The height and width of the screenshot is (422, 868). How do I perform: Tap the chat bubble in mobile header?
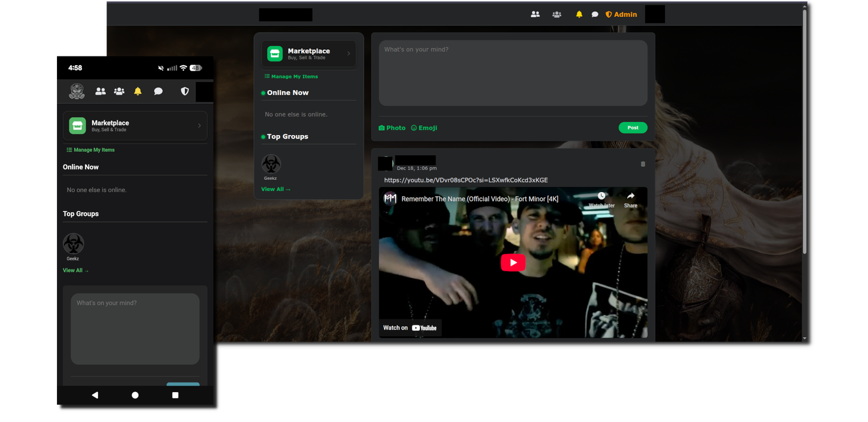158,91
